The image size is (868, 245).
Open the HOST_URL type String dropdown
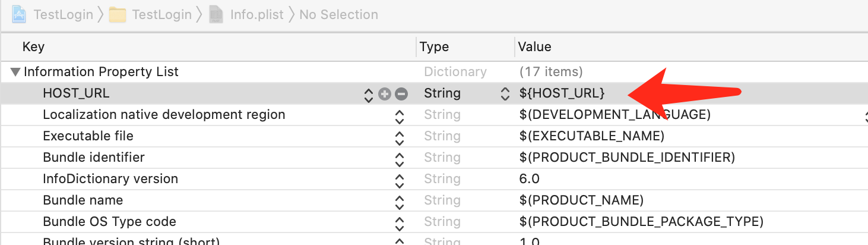point(505,93)
